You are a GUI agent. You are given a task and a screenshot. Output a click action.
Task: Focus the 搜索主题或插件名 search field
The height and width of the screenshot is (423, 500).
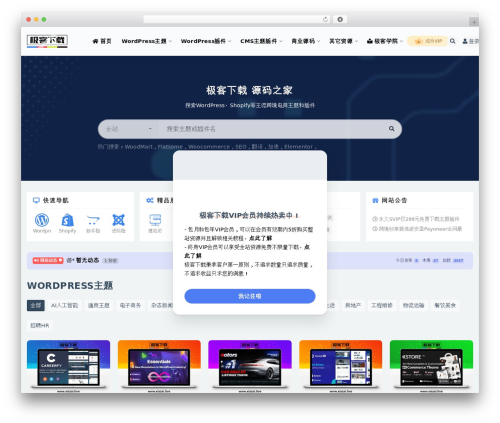click(272, 129)
